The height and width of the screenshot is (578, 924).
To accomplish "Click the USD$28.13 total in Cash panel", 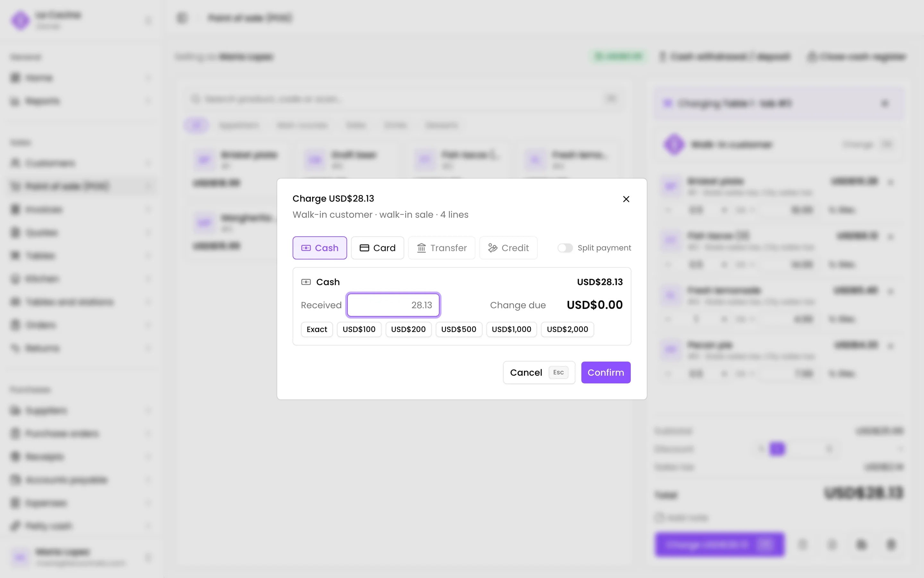I will pyautogui.click(x=599, y=282).
